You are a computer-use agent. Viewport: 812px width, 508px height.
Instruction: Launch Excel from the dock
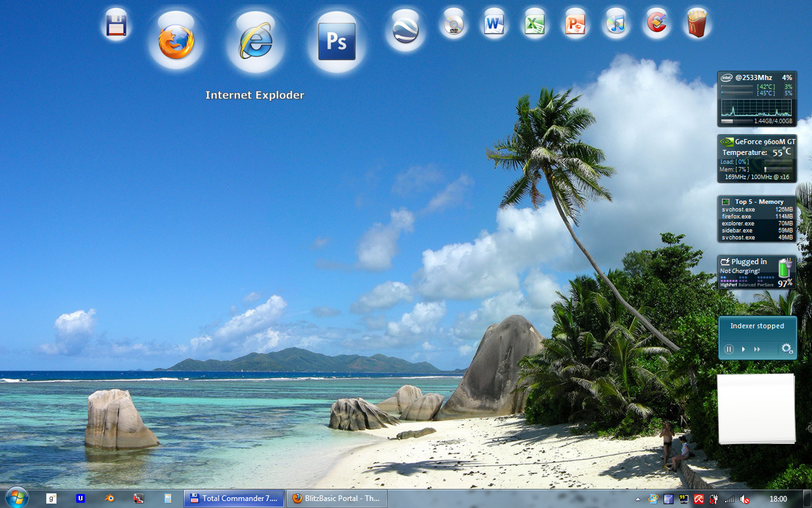534,24
